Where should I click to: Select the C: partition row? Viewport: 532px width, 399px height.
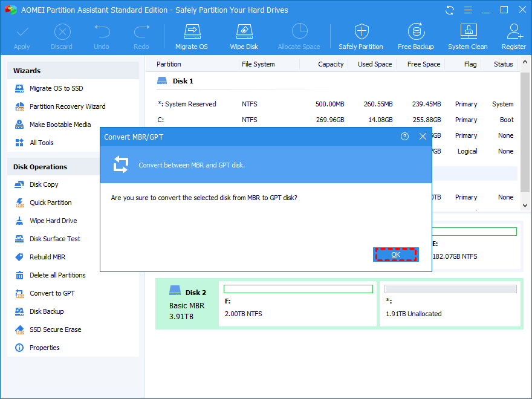tap(336, 120)
